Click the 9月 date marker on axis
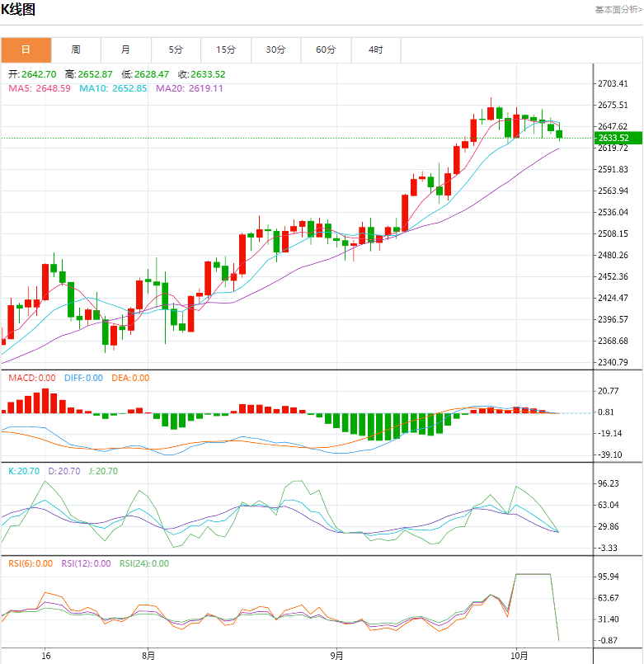Screen dimensions: 644x664 click(x=336, y=657)
